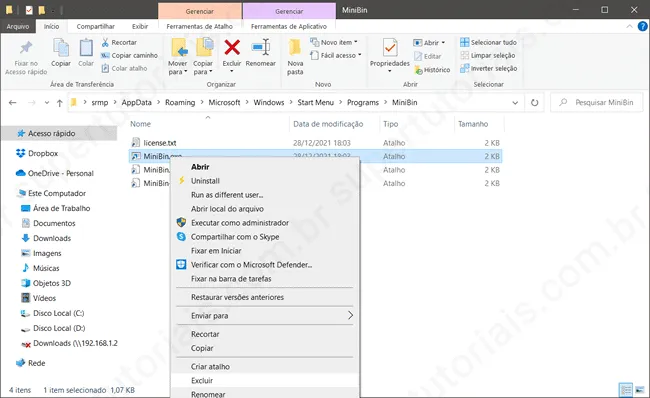650x398 pixels.
Task: Select Copiar caminho in the ribbon
Action: pos(129,55)
